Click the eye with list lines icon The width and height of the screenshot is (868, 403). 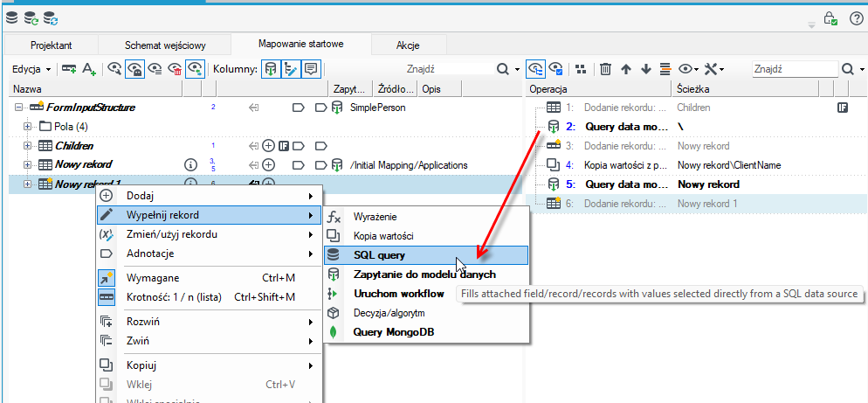155,69
